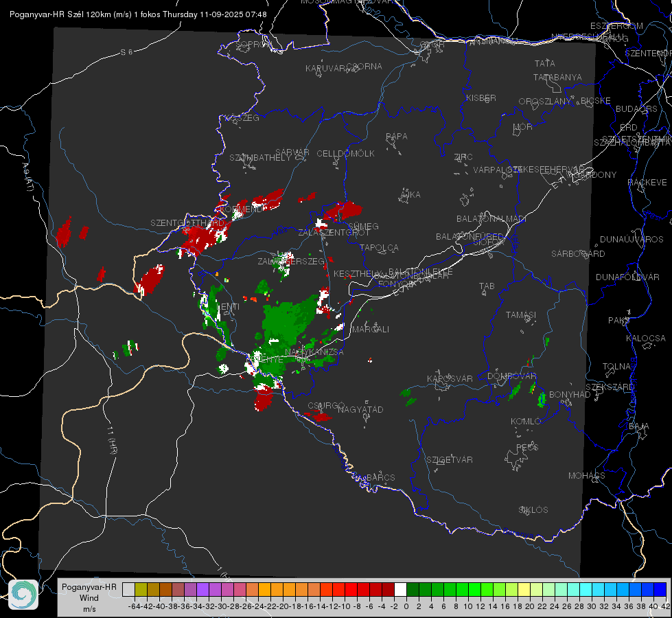
Task: Select the TOLNA label
Action: (616, 366)
